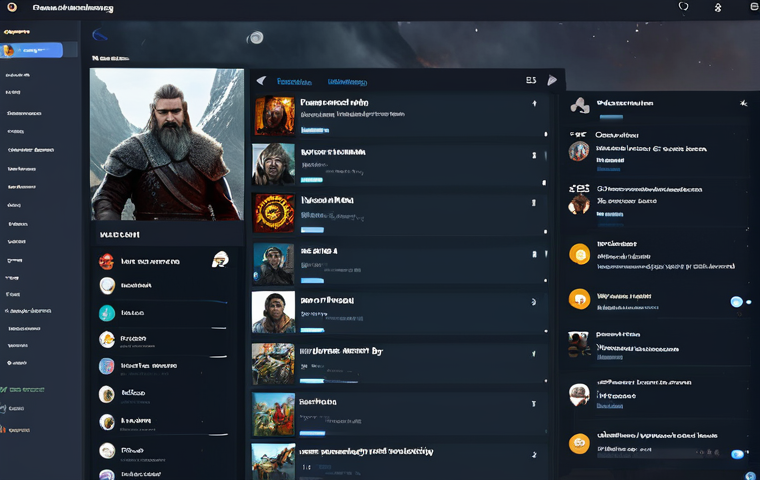Open the large bearded warrior portrait

167,144
